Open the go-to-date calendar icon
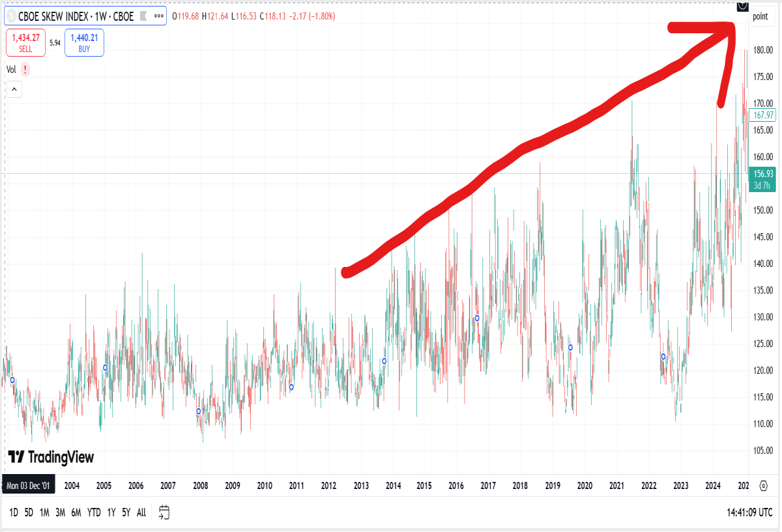782x532 pixels. [164, 512]
